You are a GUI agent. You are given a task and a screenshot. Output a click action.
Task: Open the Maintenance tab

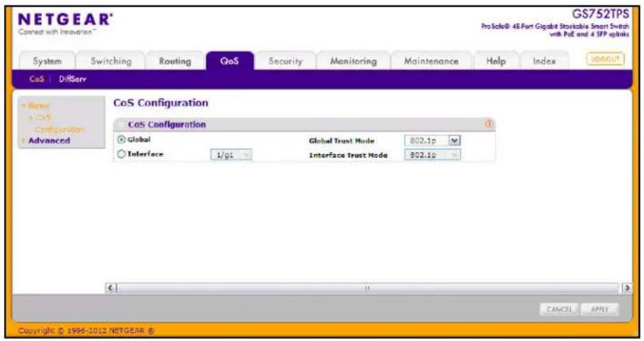431,61
